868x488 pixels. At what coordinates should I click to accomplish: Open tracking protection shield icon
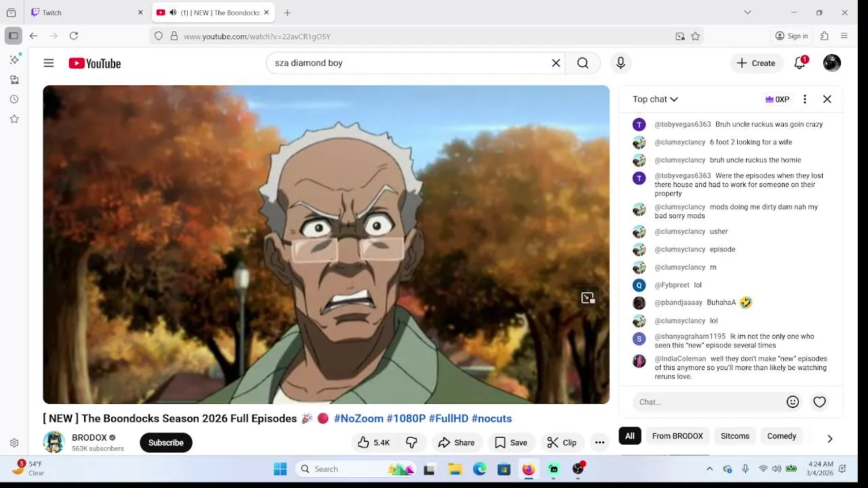[159, 37]
